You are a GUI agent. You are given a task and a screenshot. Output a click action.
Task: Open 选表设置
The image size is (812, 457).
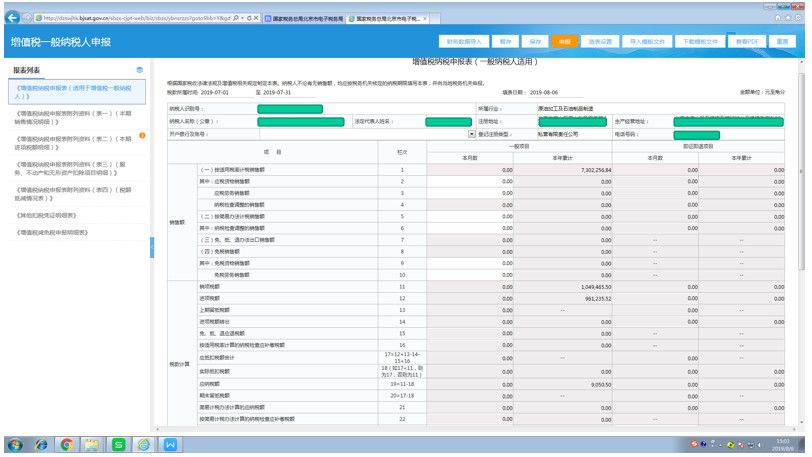[600, 41]
